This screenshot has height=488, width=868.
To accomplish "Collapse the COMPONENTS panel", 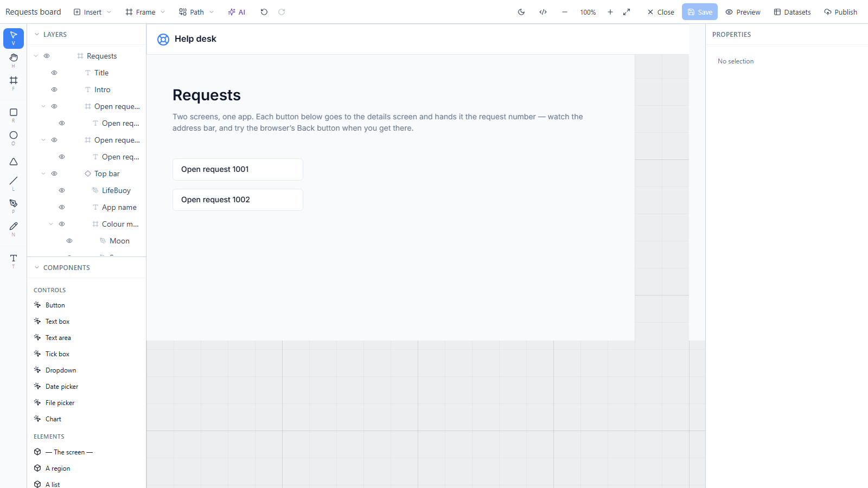I will pos(37,267).
